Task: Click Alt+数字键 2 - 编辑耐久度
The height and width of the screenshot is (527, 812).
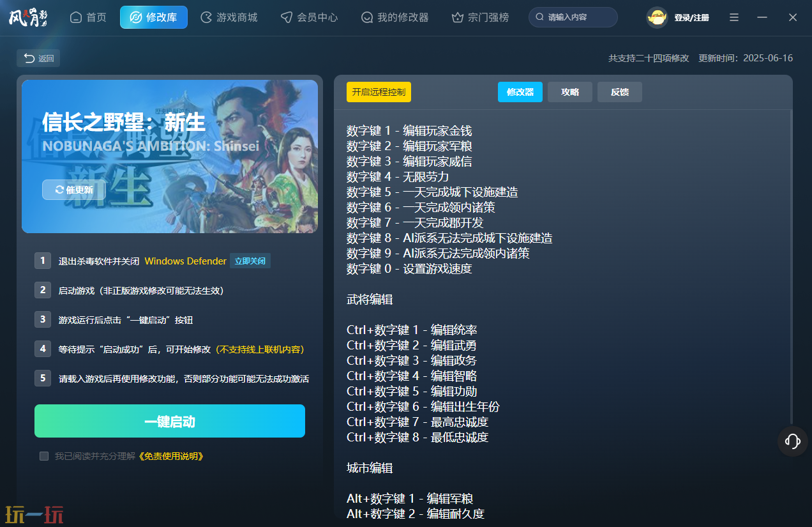Action: pos(416,514)
